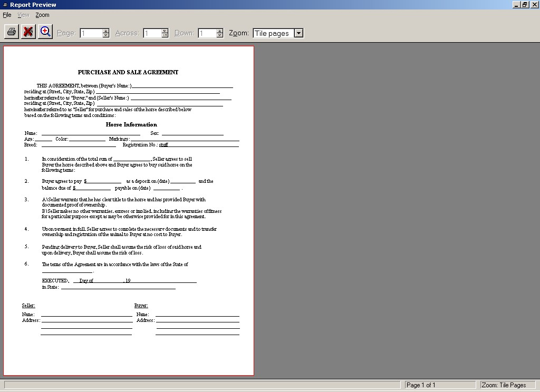This screenshot has width=540, height=392.
Task: Click the printer icon to print report
Action: click(11, 32)
